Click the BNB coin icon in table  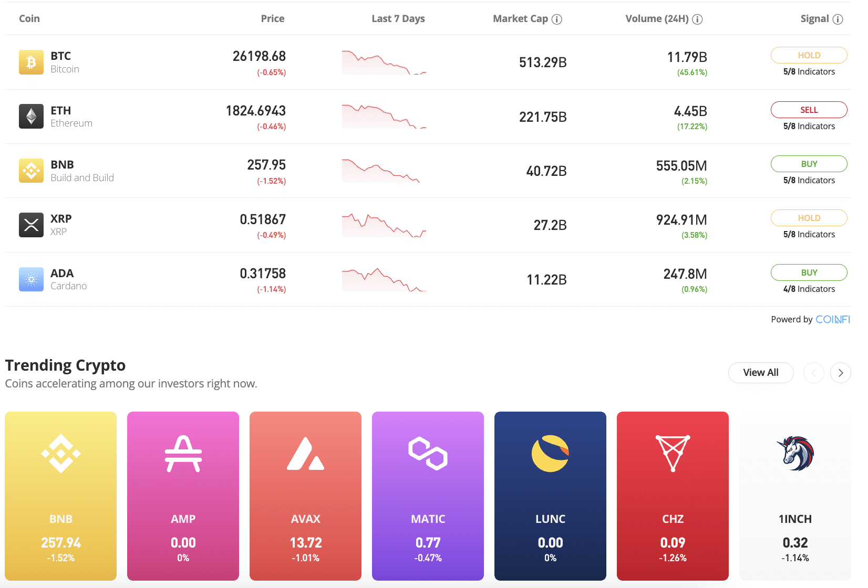pyautogui.click(x=31, y=171)
